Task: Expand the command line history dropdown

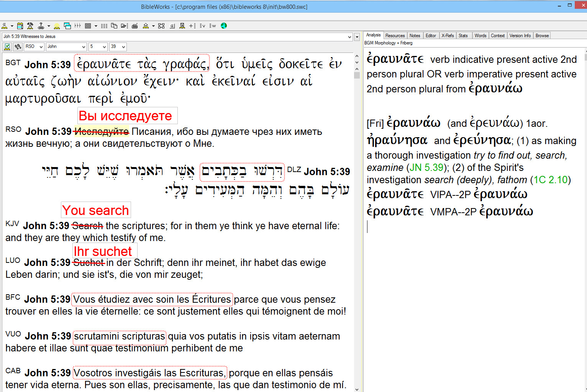Action: pyautogui.click(x=349, y=37)
